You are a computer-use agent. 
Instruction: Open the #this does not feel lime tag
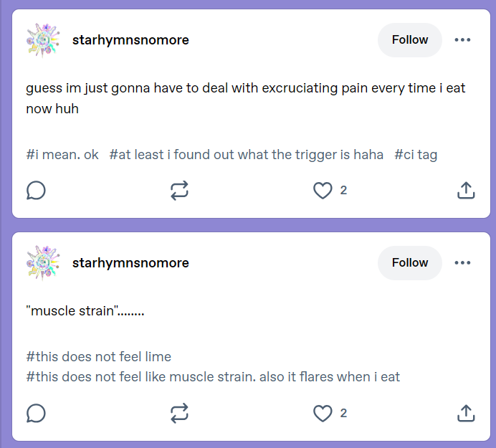coord(99,356)
